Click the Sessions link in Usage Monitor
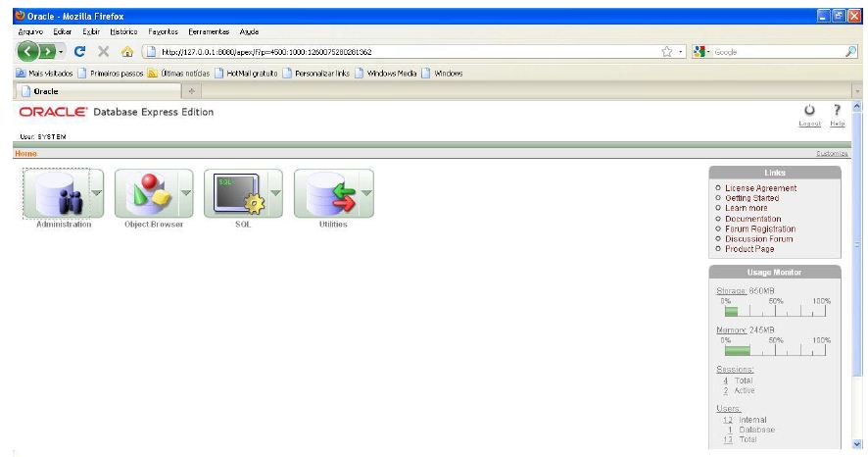Screen dimensions: 868x457 pyautogui.click(x=735, y=369)
